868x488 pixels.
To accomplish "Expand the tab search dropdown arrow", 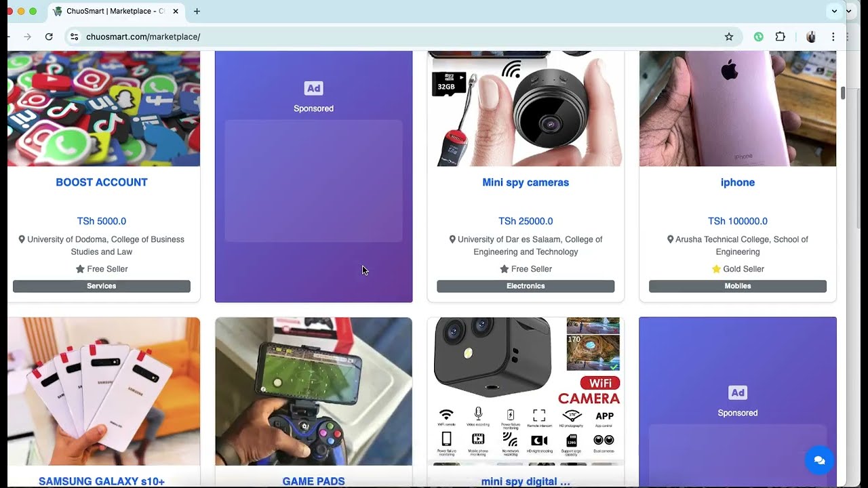I will pyautogui.click(x=834, y=12).
